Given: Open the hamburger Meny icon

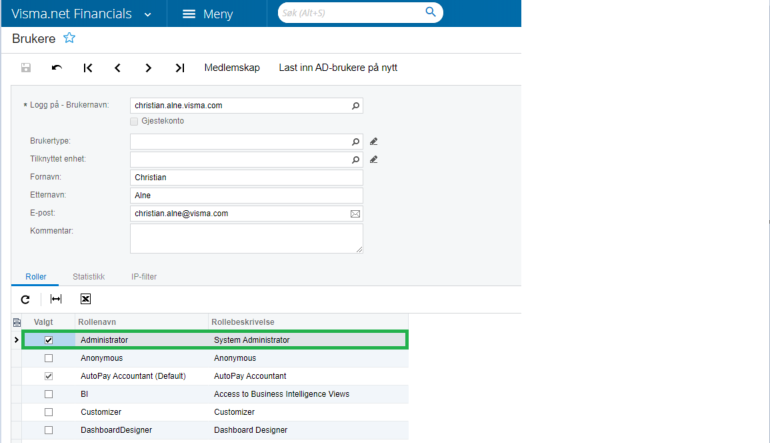Looking at the screenshot, I should [189, 14].
